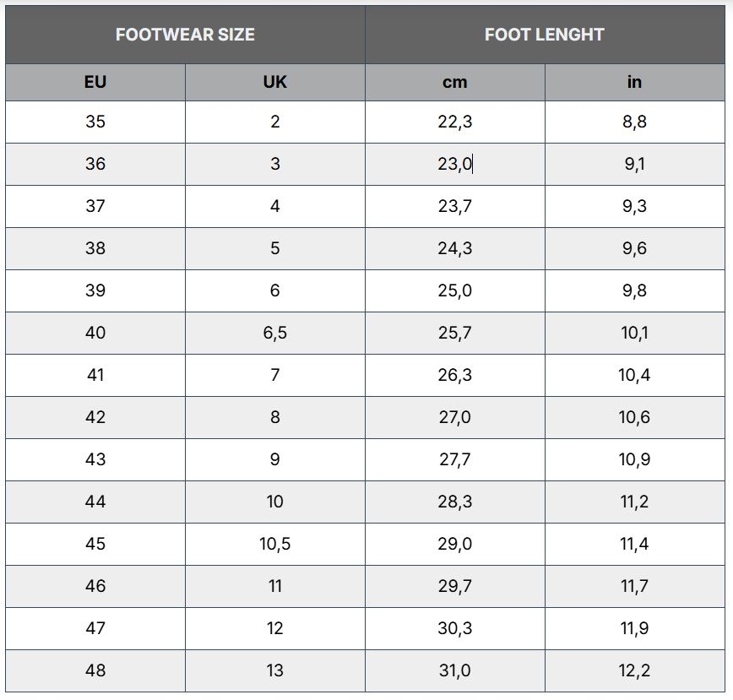Select the EU column header
This screenshot has width=733, height=700.
tap(95, 82)
